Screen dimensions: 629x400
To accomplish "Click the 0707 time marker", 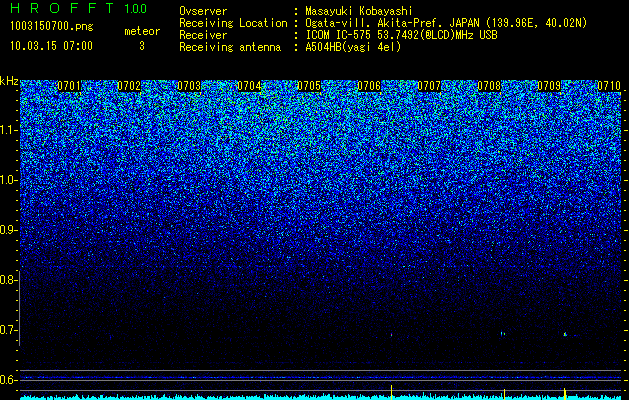I will (x=429, y=86).
